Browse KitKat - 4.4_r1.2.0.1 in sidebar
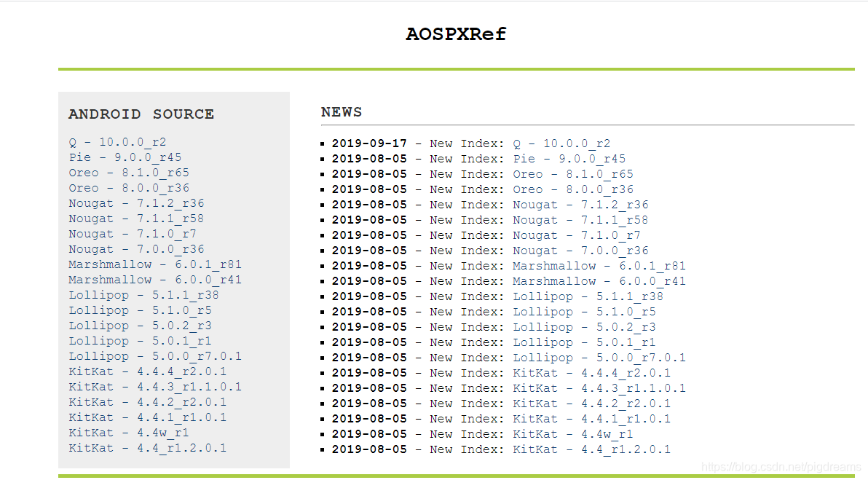 click(148, 449)
